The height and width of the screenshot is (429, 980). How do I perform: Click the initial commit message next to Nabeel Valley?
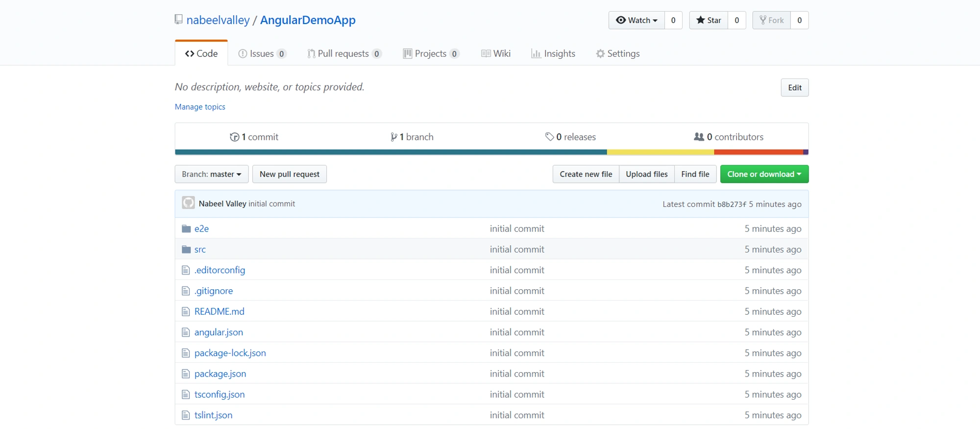271,204
